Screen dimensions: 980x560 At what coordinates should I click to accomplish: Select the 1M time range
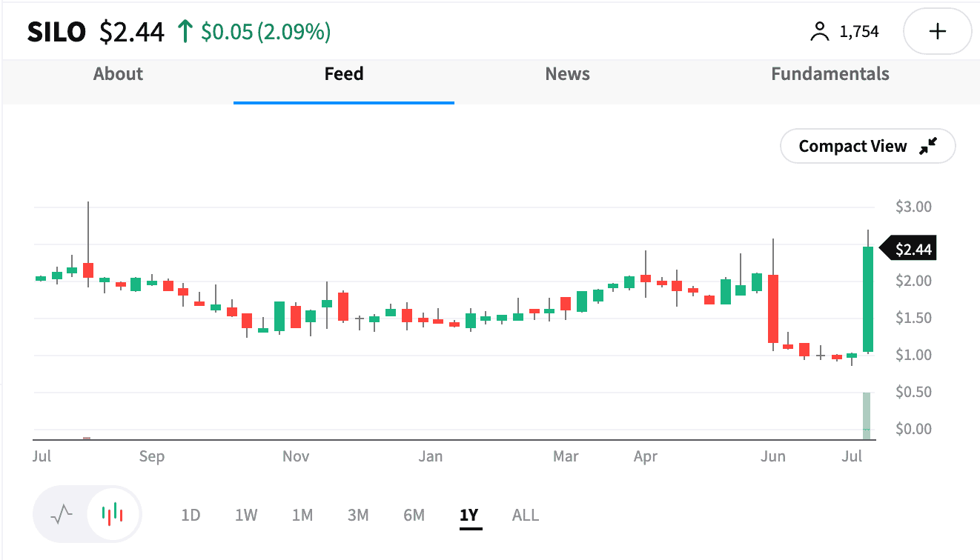point(302,515)
